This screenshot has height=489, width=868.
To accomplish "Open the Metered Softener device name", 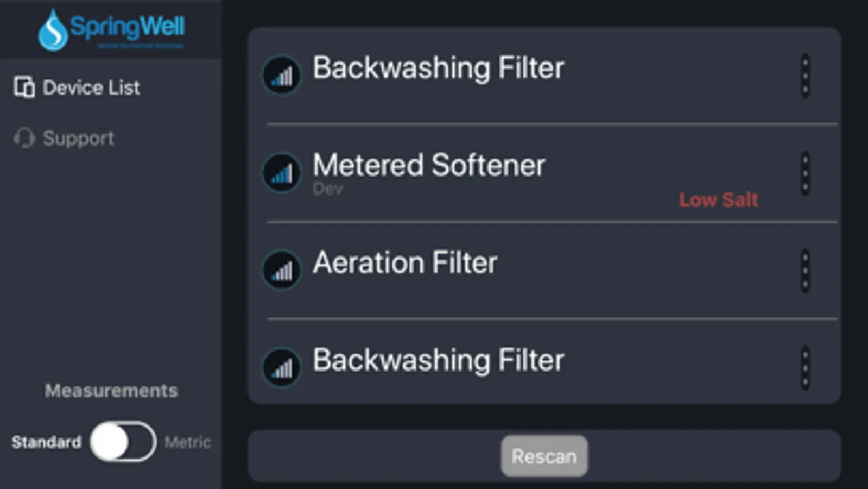I will tap(428, 165).
